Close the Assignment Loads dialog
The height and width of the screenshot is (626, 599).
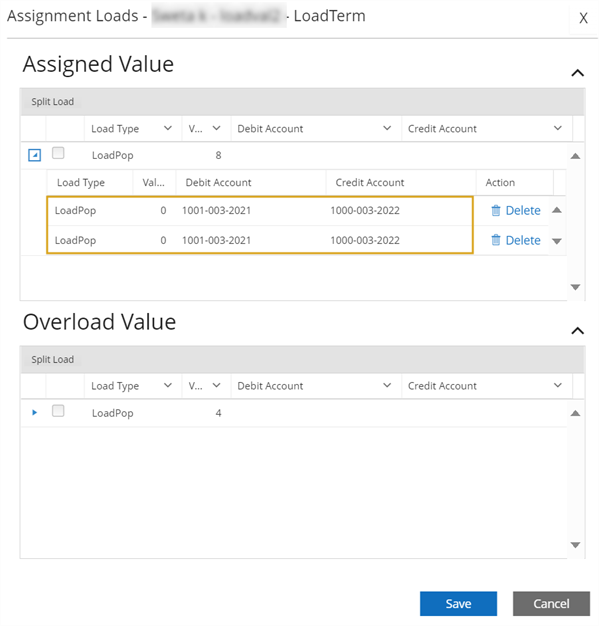pyautogui.click(x=583, y=18)
